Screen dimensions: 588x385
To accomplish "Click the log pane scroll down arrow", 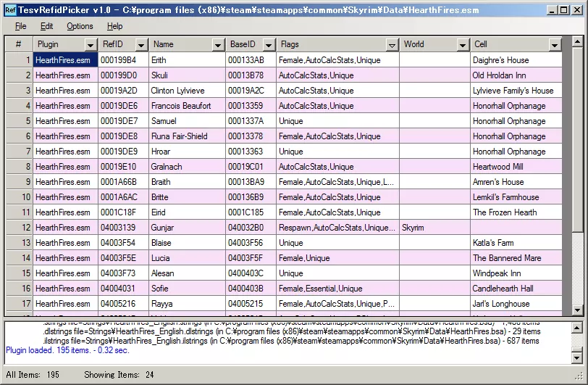I will click(x=578, y=358).
